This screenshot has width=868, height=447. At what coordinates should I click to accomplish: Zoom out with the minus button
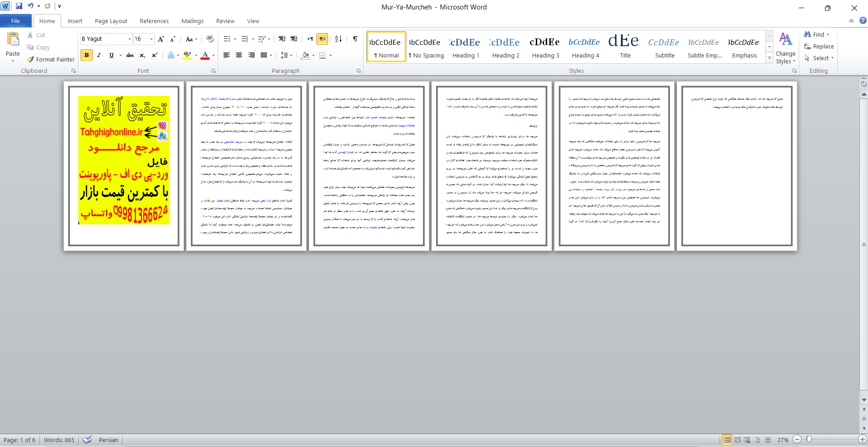click(797, 439)
